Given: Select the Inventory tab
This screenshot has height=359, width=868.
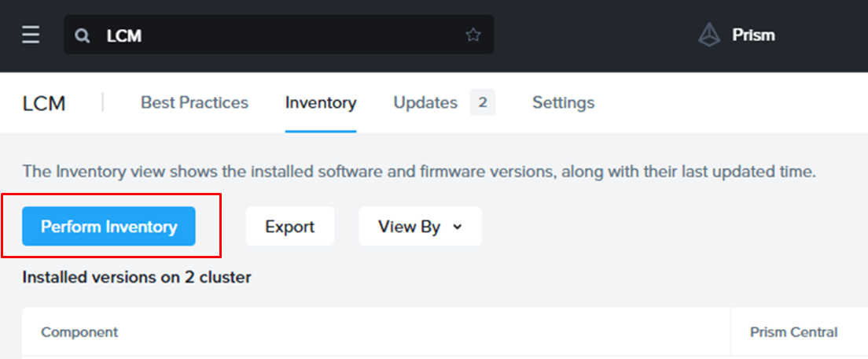Looking at the screenshot, I should click(x=321, y=102).
